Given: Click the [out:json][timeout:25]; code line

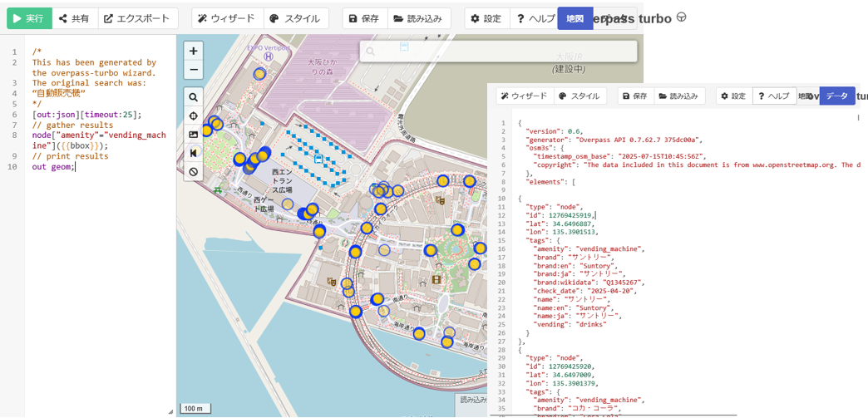Looking at the screenshot, I should pyautogui.click(x=87, y=115).
